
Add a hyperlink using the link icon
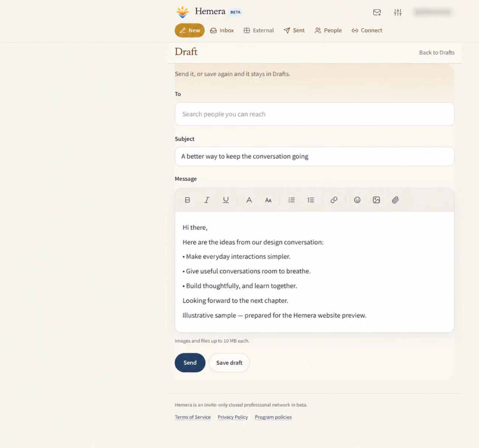tap(334, 200)
